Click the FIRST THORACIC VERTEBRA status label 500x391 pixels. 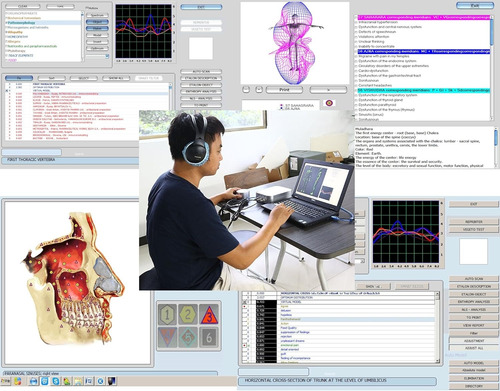tap(31, 160)
